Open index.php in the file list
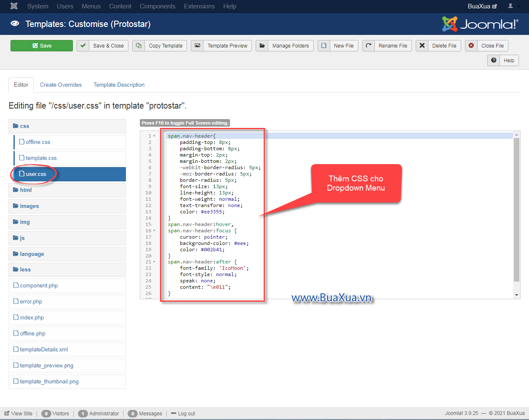This screenshot has width=529, height=420. (x=67, y=318)
